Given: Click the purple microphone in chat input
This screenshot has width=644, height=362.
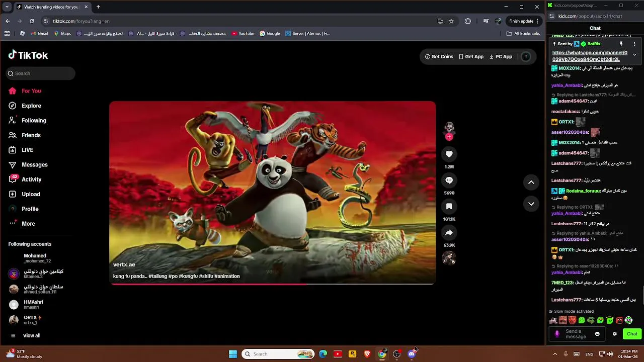Looking at the screenshot, I should [x=557, y=334].
